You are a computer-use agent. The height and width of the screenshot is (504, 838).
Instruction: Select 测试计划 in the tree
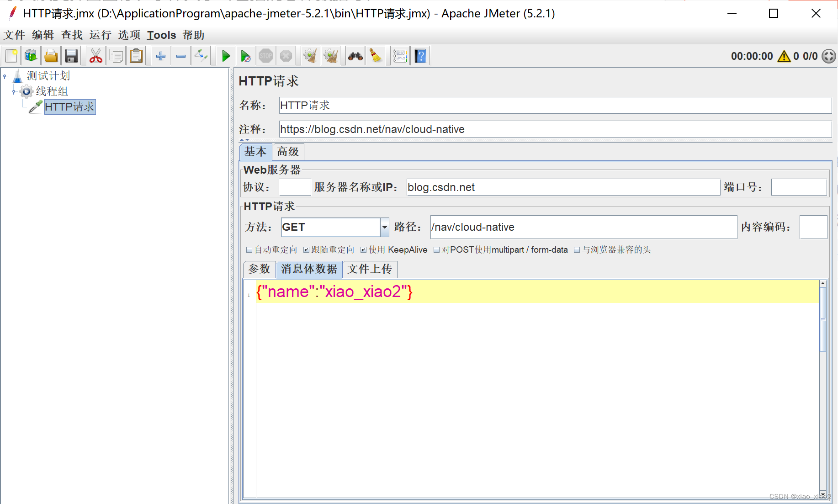coord(48,76)
